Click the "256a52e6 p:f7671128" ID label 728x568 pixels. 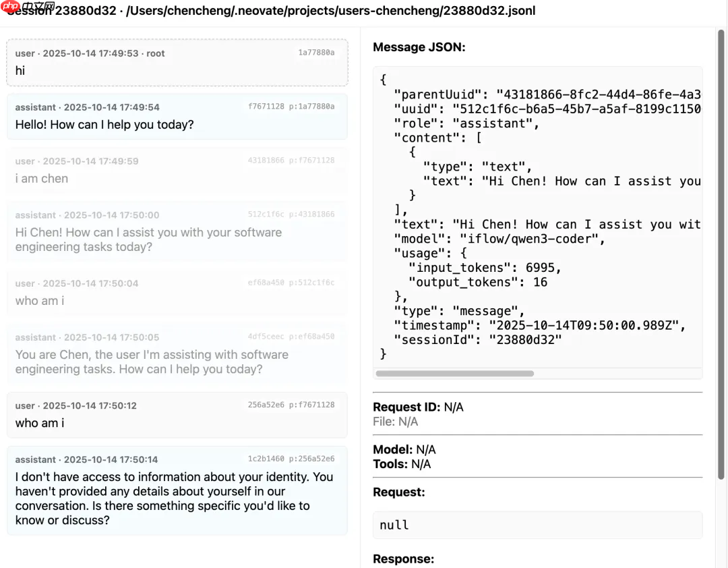coord(291,405)
